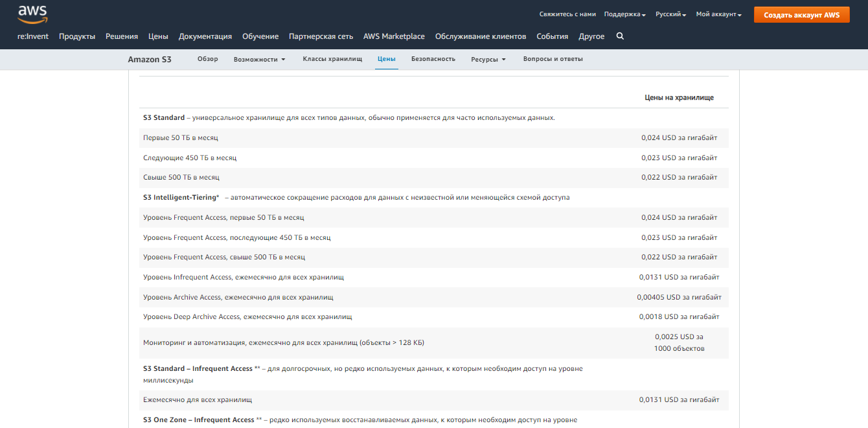Open the Продукты menu

click(x=77, y=36)
